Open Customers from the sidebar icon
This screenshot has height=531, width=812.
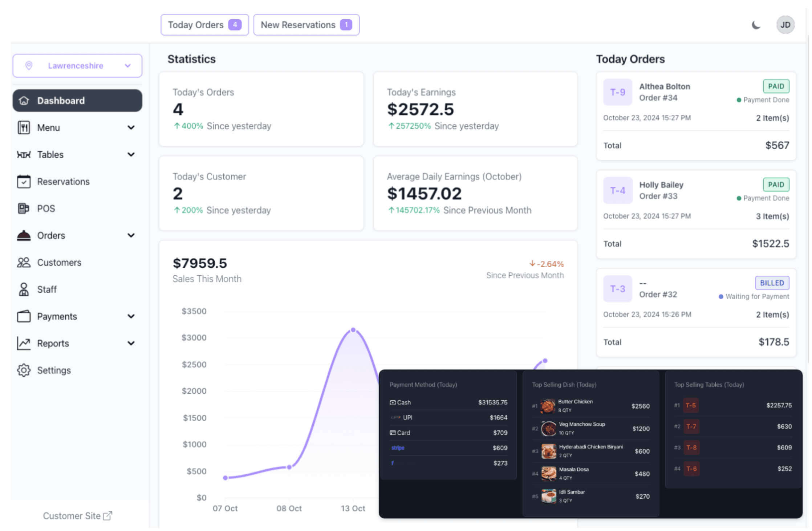tap(24, 262)
